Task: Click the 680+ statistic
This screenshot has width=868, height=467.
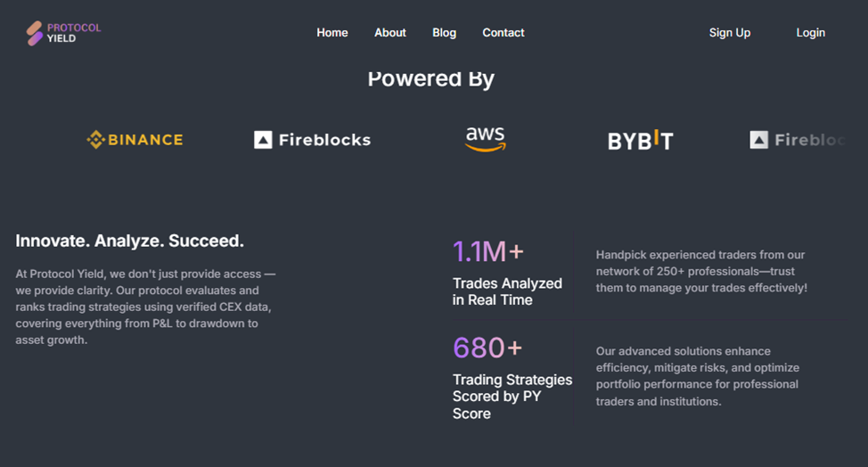Action: point(487,347)
